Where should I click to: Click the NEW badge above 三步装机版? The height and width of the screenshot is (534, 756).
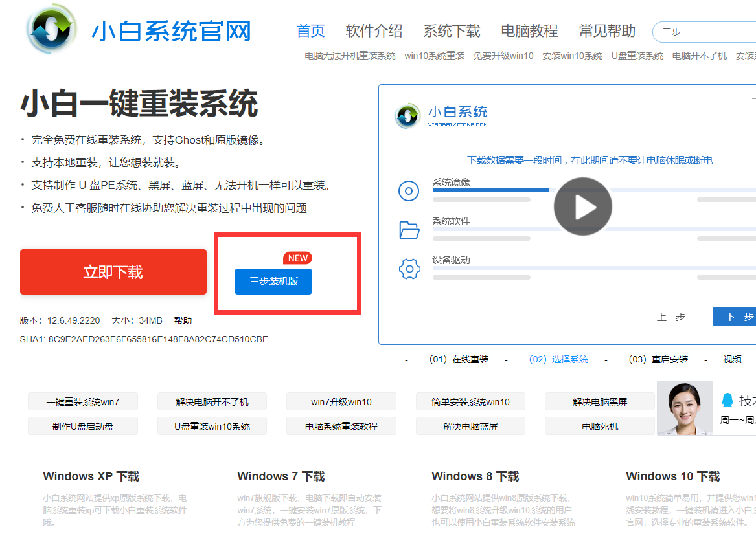click(x=297, y=258)
